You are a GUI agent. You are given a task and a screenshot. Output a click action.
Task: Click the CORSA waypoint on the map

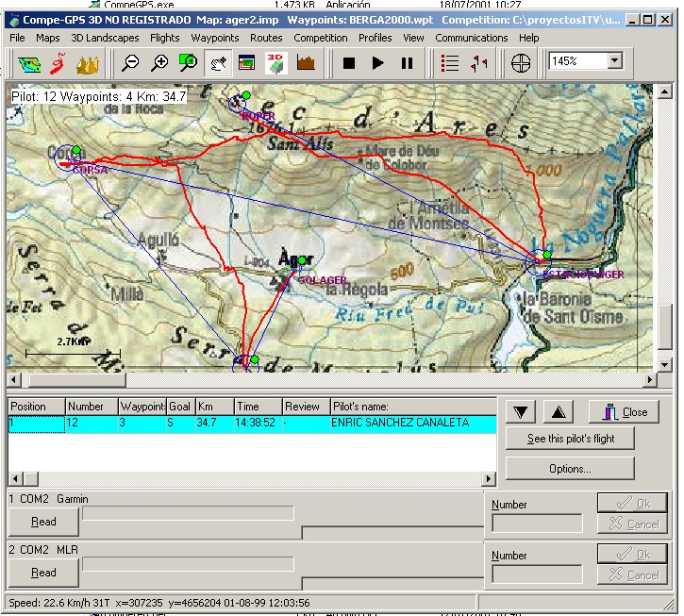[68, 158]
